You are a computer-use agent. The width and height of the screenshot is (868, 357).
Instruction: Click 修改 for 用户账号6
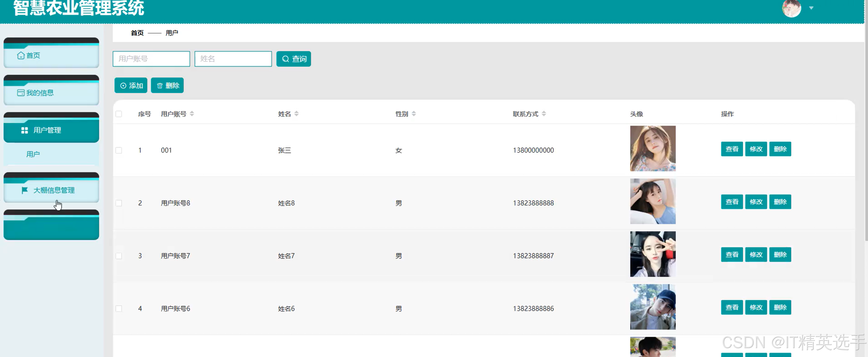756,307
